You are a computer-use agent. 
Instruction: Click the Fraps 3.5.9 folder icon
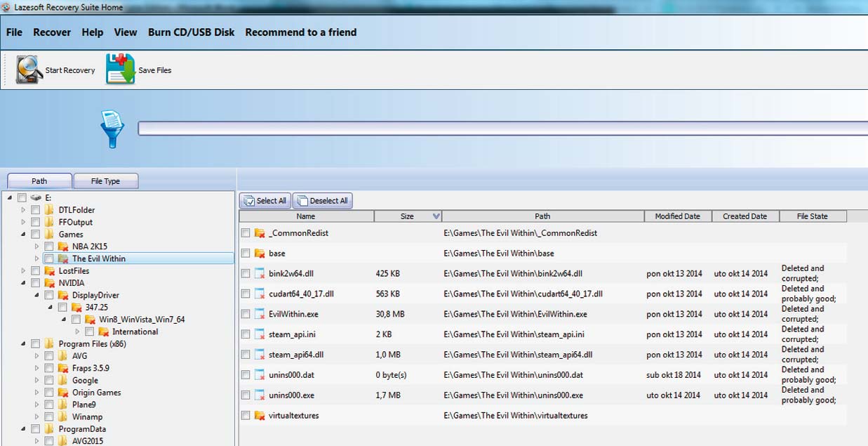pos(62,368)
